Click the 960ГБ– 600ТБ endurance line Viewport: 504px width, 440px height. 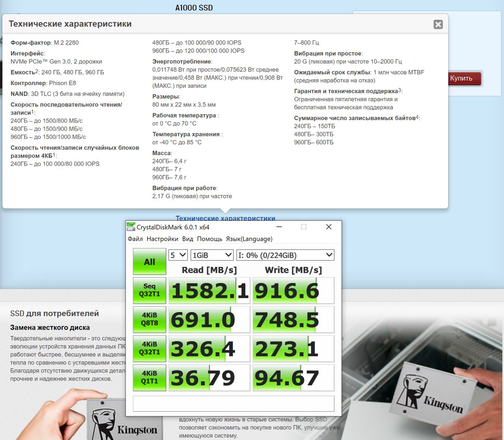314,142
